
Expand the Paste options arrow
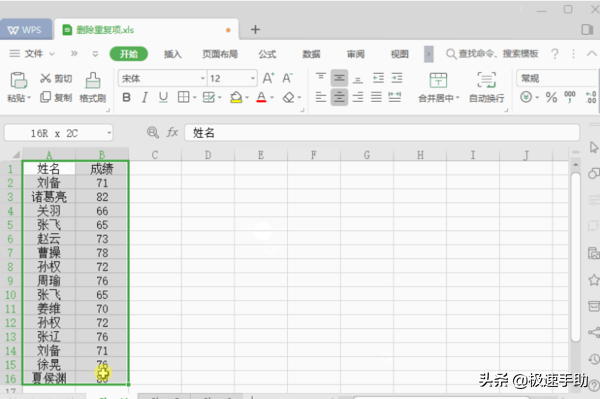(x=29, y=98)
